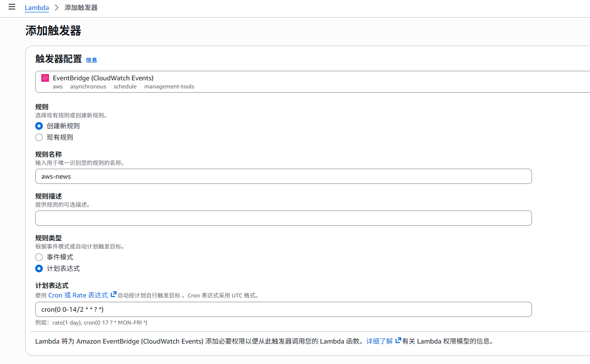Choose 事件模式 as the rule type
Screen dimensions: 590x364
coord(39,257)
